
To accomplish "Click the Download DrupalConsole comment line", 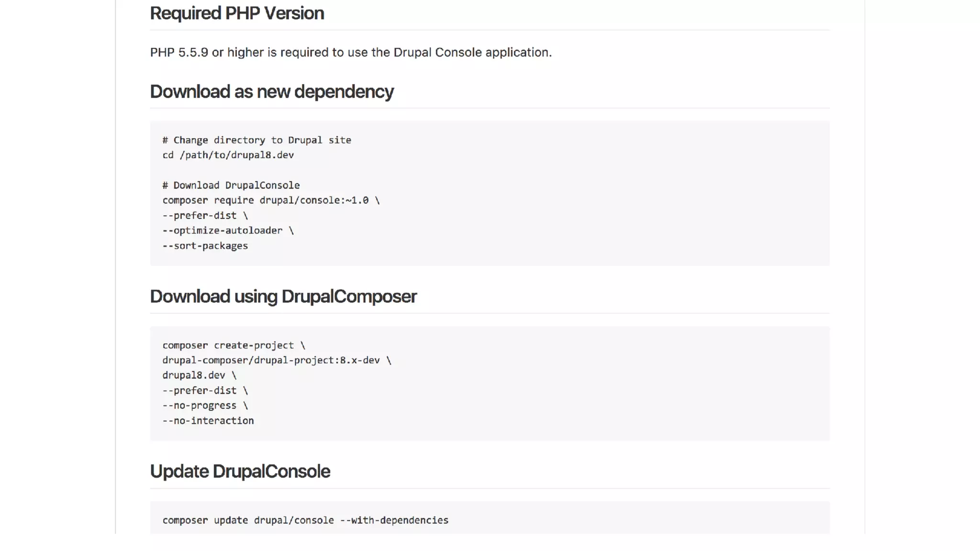I will (x=231, y=185).
